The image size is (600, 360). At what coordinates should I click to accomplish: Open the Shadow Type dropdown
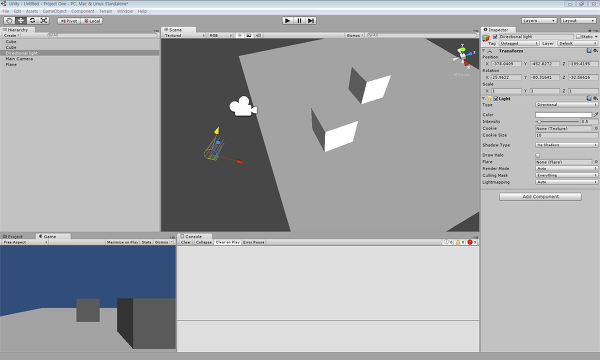pos(566,145)
